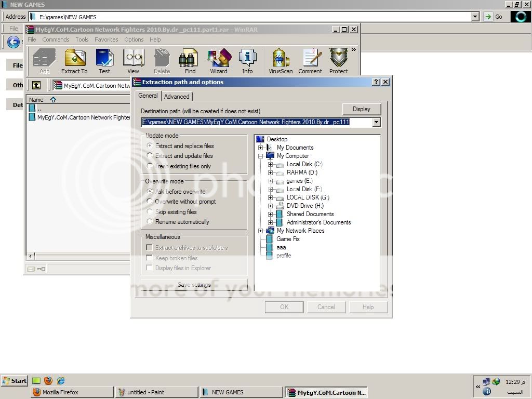Click the Delete toolbar icon
Image resolution: width=532 pixels, height=399 pixels.
tap(162, 61)
